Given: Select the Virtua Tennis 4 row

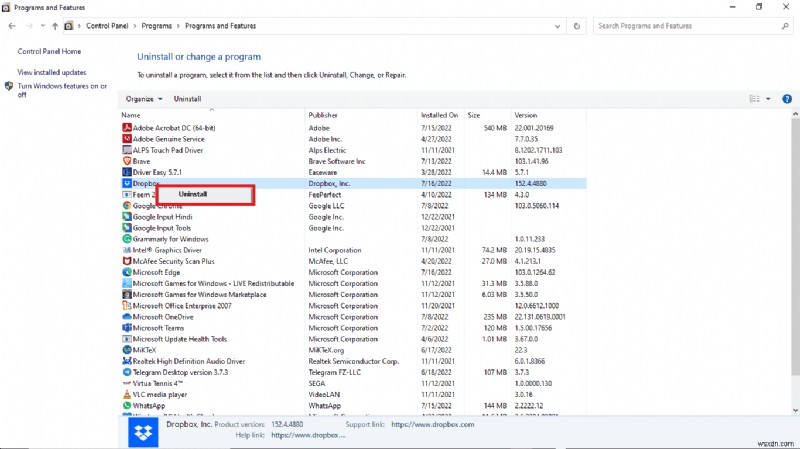Looking at the screenshot, I should click(353, 383).
